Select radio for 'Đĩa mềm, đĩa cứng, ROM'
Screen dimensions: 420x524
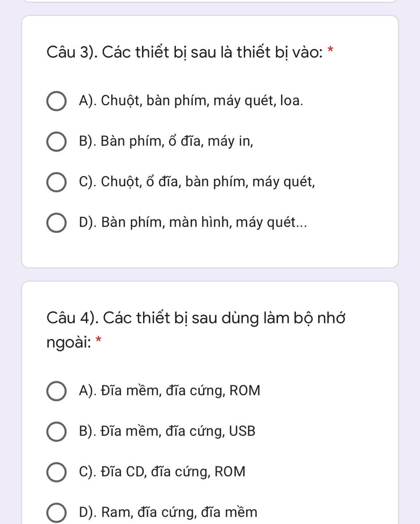click(x=56, y=391)
